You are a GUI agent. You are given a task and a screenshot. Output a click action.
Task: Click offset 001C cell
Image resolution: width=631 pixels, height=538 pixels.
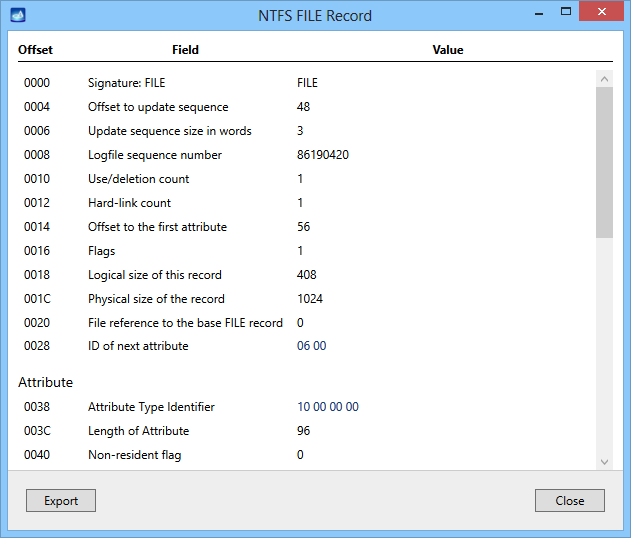(x=37, y=299)
